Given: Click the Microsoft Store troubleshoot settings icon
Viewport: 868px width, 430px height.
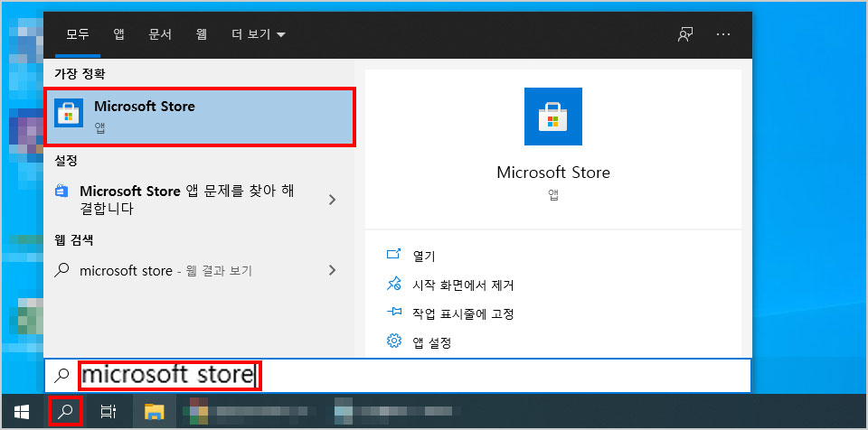Looking at the screenshot, I should click(x=61, y=192).
